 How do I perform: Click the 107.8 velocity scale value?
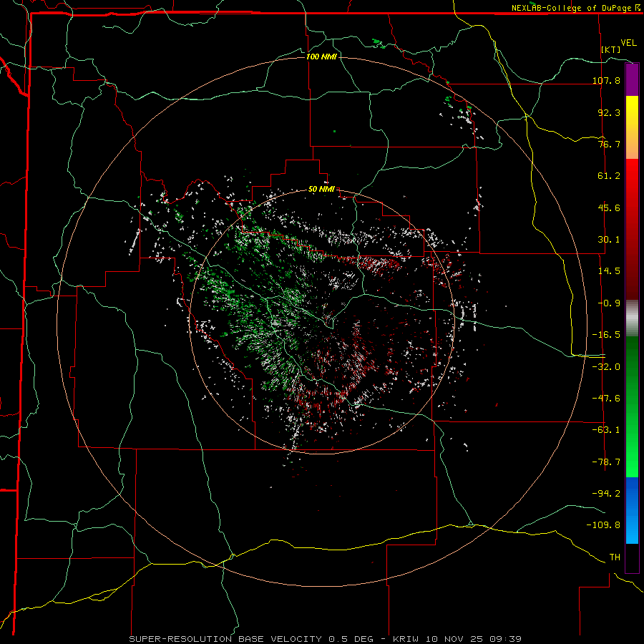606,80
